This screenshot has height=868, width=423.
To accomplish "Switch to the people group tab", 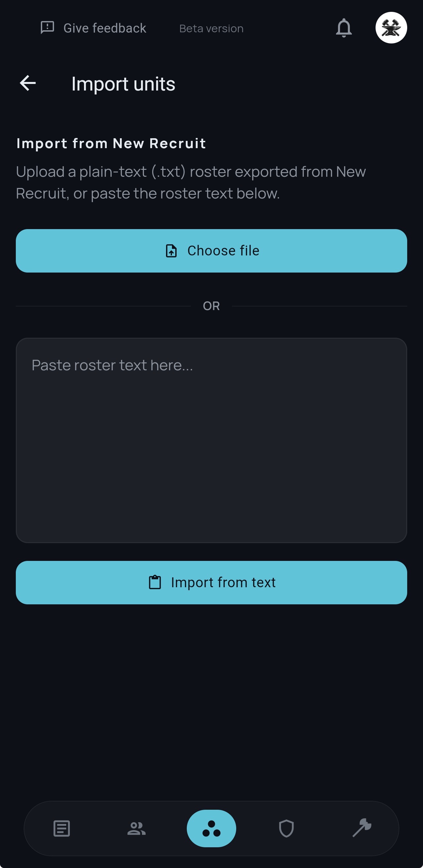I will pyautogui.click(x=136, y=828).
